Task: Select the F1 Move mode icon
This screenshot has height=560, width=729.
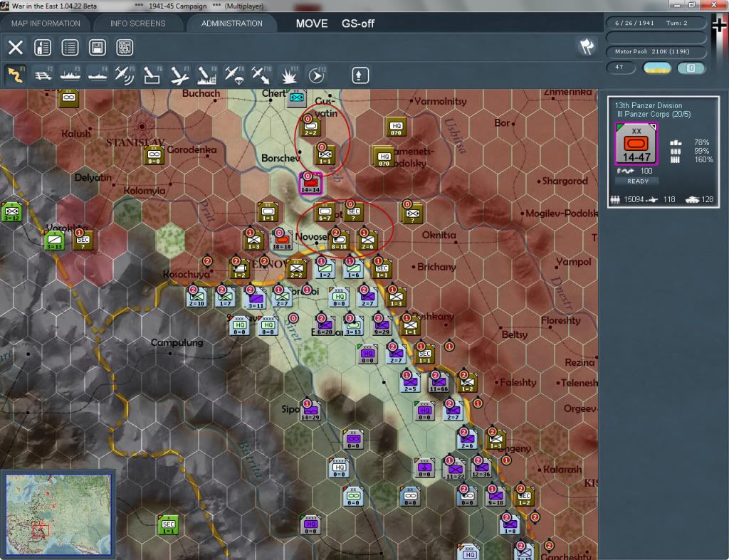Action: tap(16, 75)
